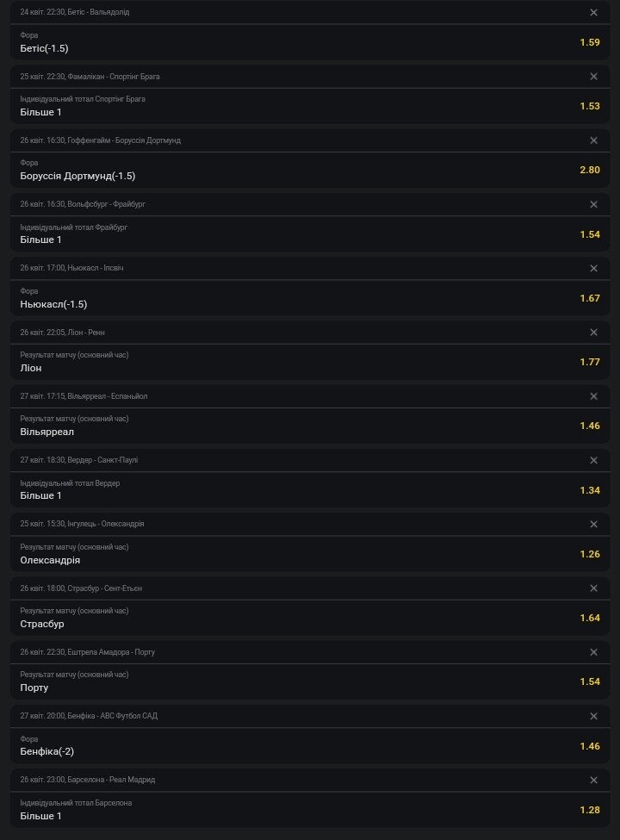Remove the Ліон - Ренн bet
The height and width of the screenshot is (840, 620).
(593, 333)
